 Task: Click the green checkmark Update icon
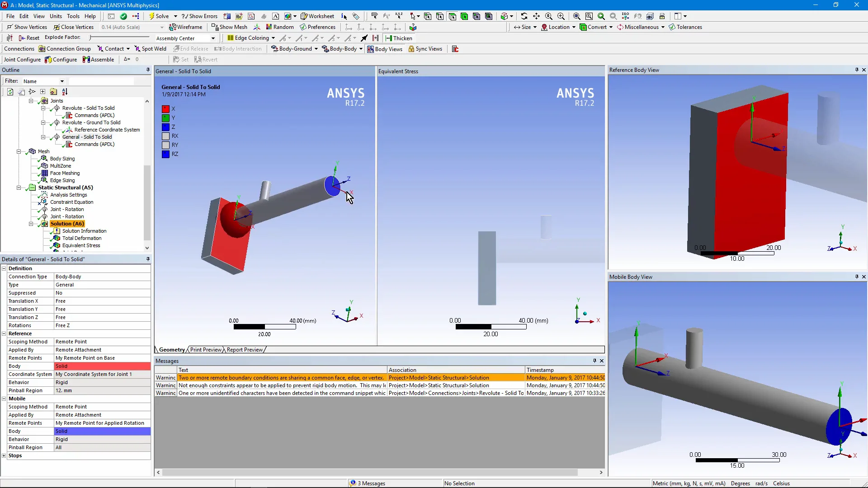(x=123, y=16)
